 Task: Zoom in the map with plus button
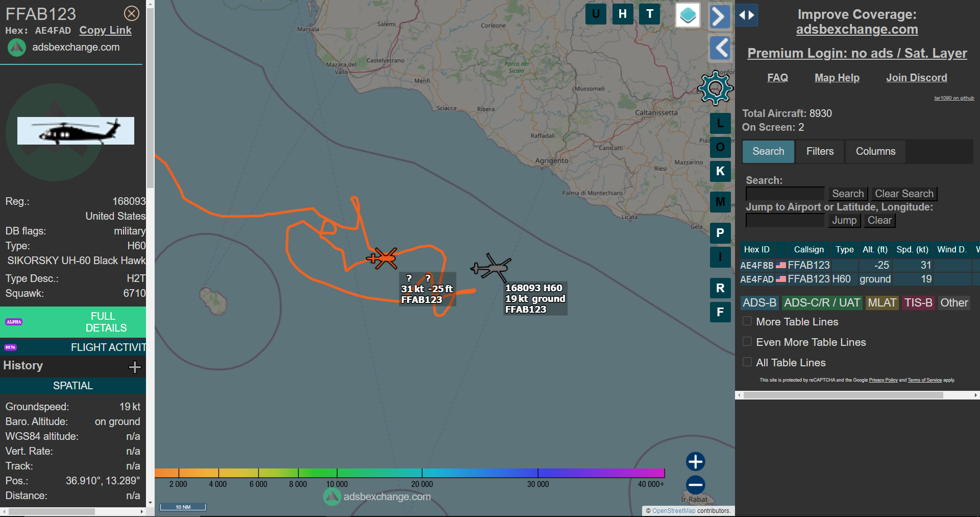[x=695, y=461]
